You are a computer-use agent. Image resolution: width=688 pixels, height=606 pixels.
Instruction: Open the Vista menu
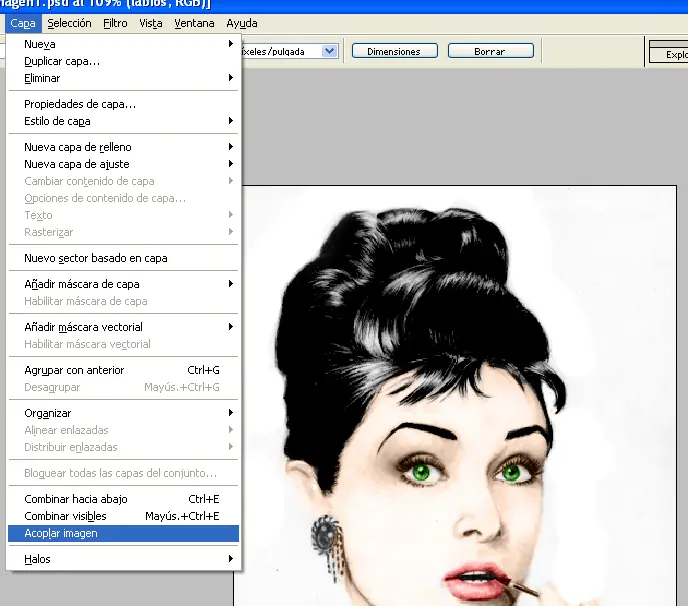coord(151,23)
